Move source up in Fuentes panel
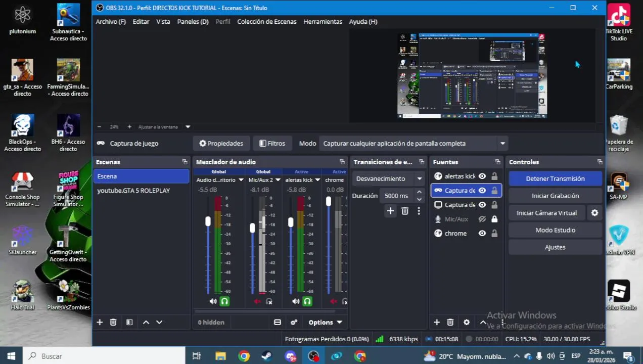The height and width of the screenshot is (364, 643). click(483, 322)
